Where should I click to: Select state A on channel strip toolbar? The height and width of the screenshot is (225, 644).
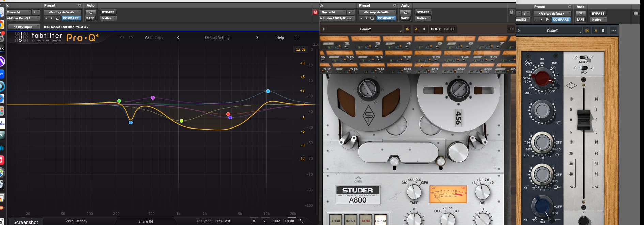(596, 30)
